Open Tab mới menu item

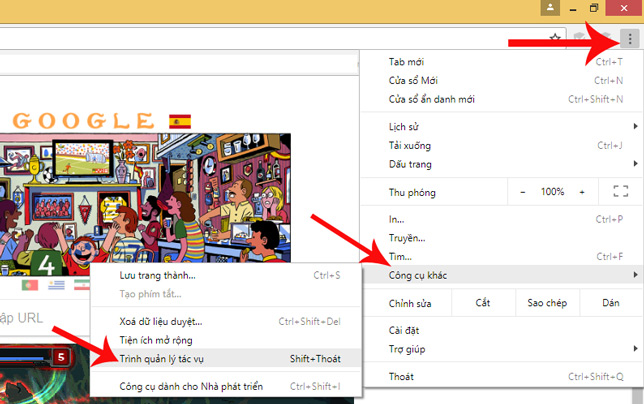pyautogui.click(x=502, y=62)
